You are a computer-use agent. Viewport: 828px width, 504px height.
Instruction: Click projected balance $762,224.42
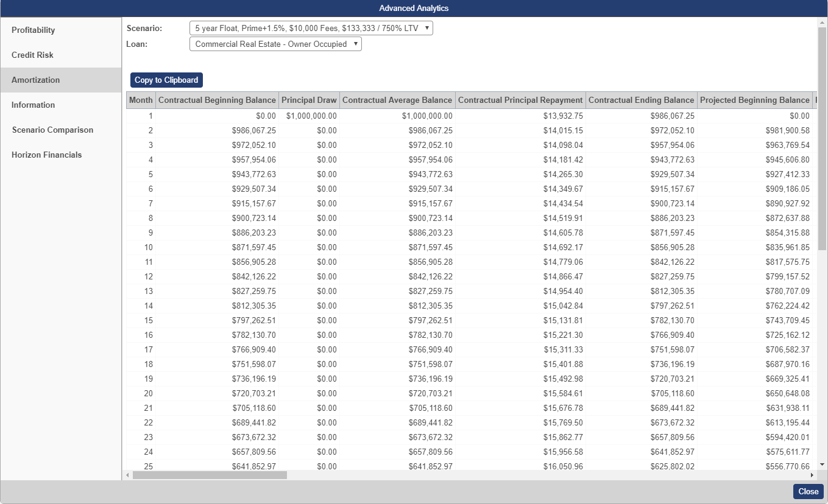tap(755, 306)
